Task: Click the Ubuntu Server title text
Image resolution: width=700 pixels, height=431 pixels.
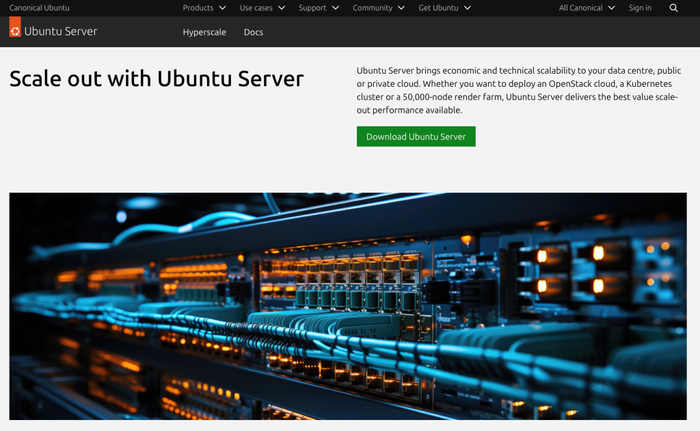Action: click(61, 31)
